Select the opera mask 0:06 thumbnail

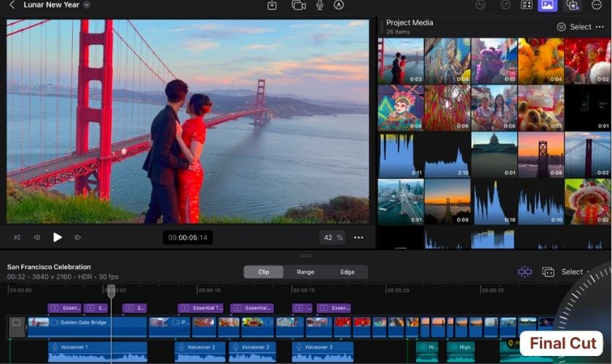401,108
